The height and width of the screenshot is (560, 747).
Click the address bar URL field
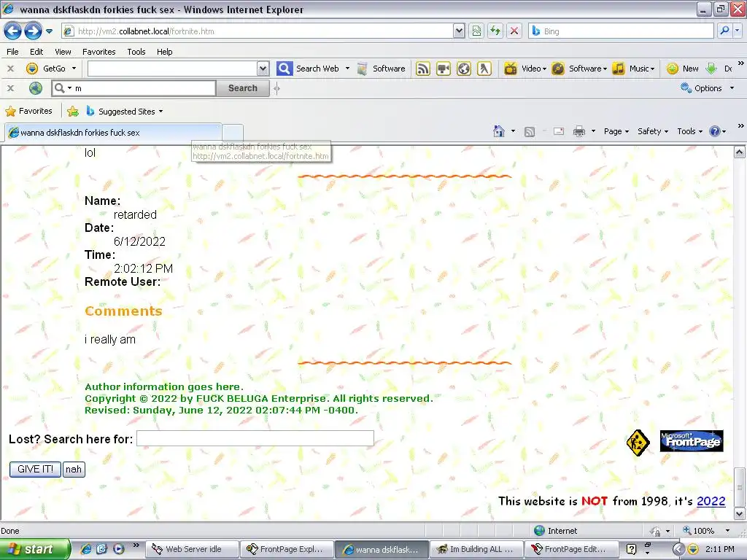point(258,31)
